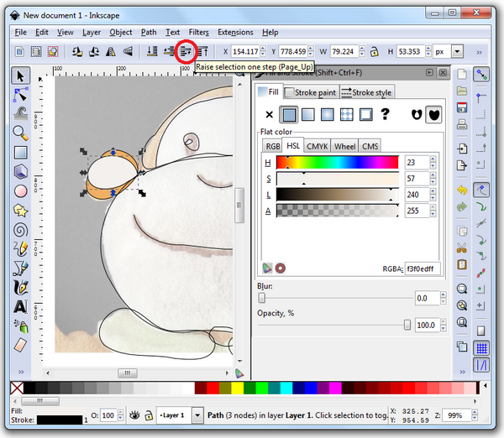Viewport: 504px width, 438px height.
Task: Toggle layer visibility eye icon
Action: [x=134, y=415]
